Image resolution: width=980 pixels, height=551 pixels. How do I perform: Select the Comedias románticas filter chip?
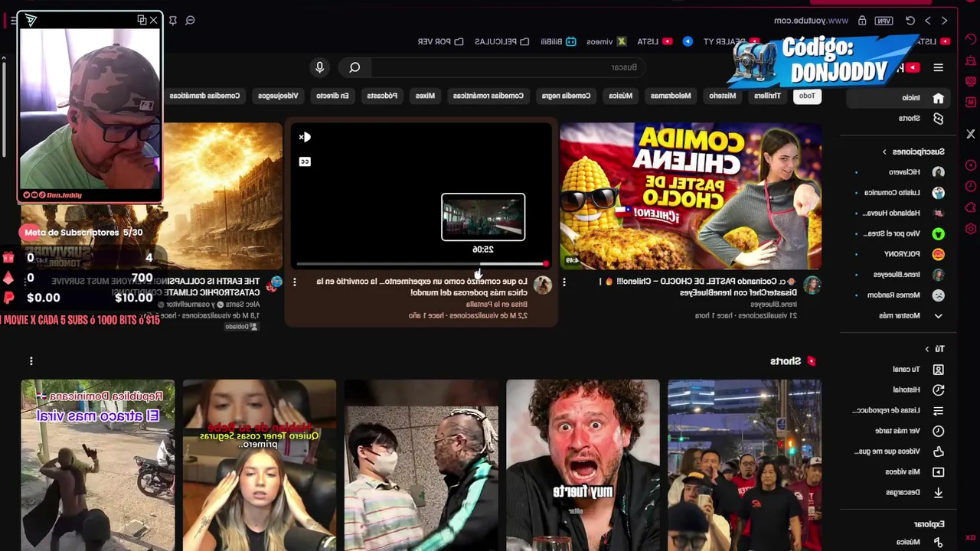(x=488, y=96)
